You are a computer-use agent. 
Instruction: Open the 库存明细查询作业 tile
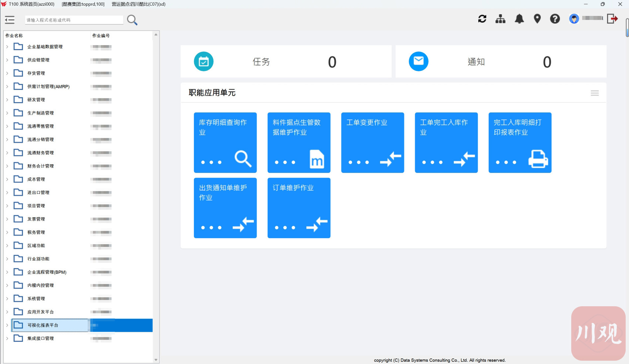pyautogui.click(x=225, y=142)
